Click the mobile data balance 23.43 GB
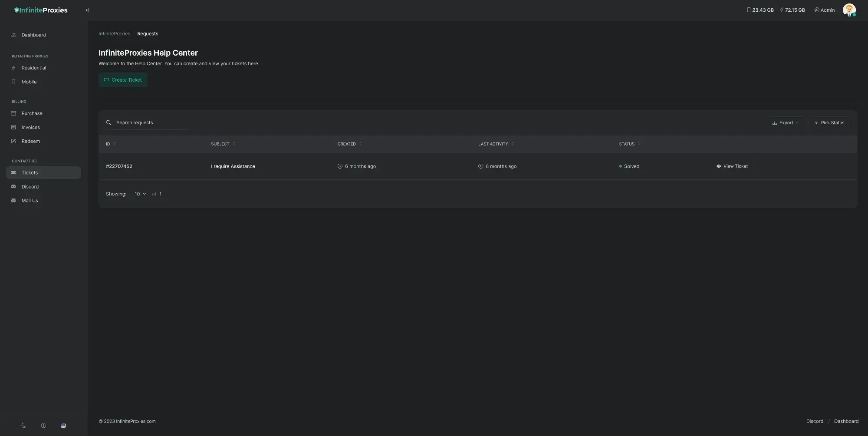This screenshot has height=436, width=868. pos(760,10)
